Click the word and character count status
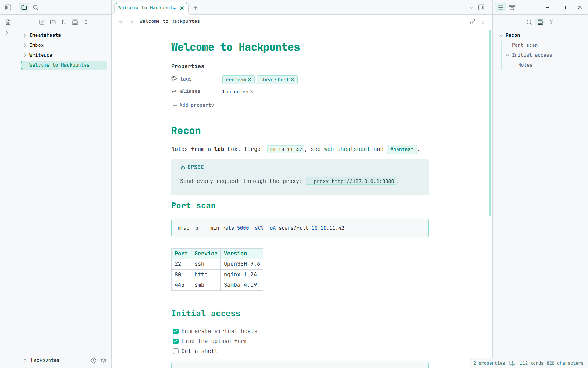Screen dimensions: 588x368 (x=552, y=363)
